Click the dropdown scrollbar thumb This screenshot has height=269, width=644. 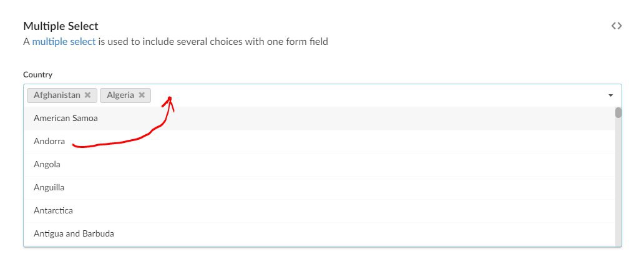click(618, 112)
